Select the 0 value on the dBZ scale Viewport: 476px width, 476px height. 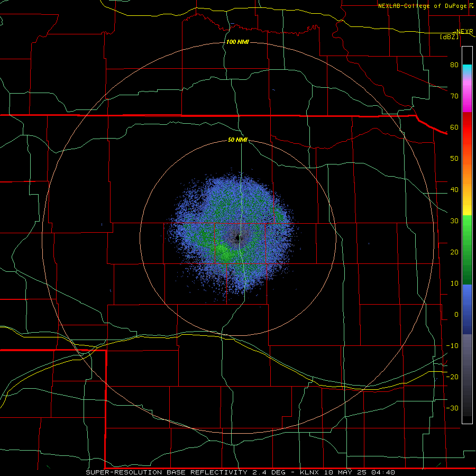pos(456,315)
